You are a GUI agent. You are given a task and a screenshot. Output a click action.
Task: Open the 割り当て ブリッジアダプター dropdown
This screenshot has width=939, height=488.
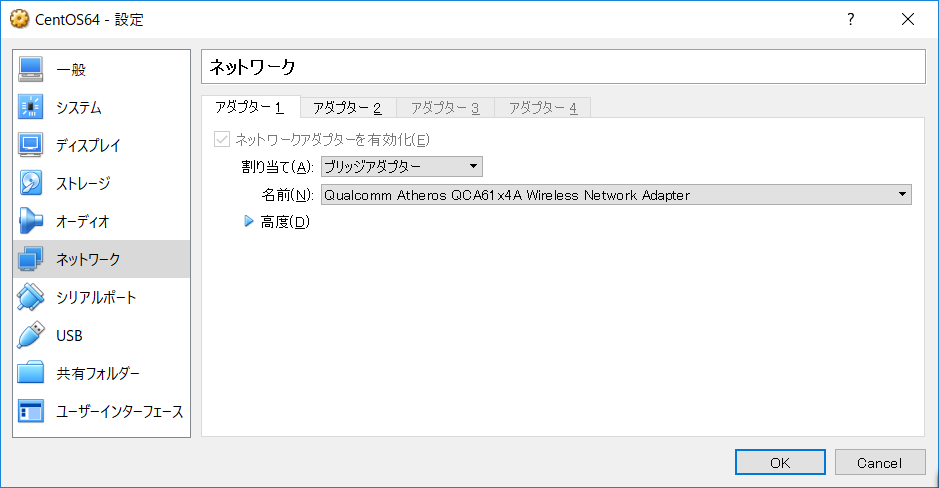click(402, 166)
